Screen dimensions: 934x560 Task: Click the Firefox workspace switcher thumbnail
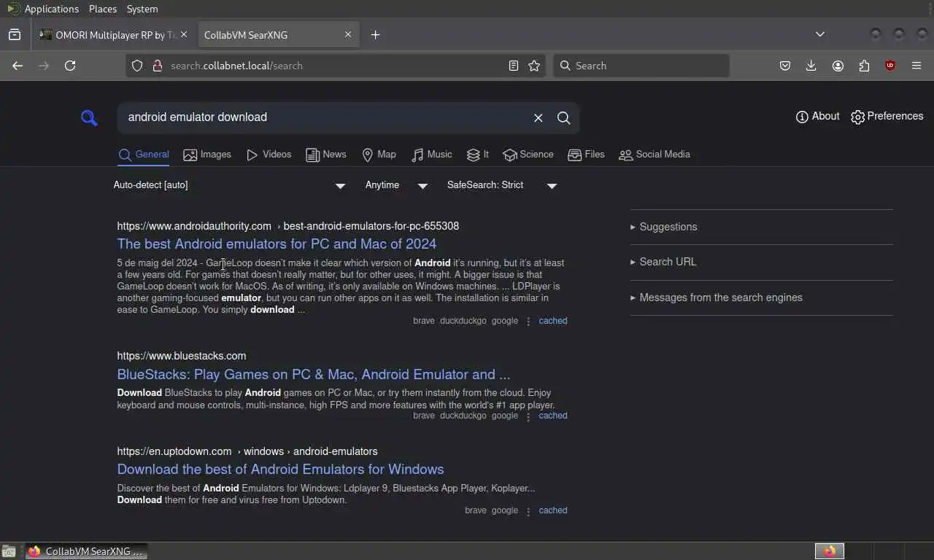(829, 551)
